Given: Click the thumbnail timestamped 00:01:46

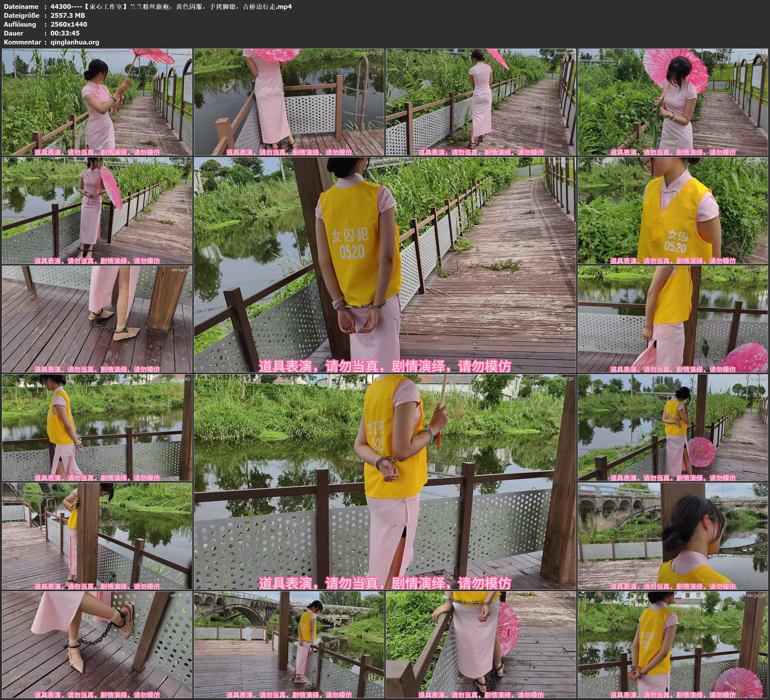Looking at the screenshot, I should (97, 102).
